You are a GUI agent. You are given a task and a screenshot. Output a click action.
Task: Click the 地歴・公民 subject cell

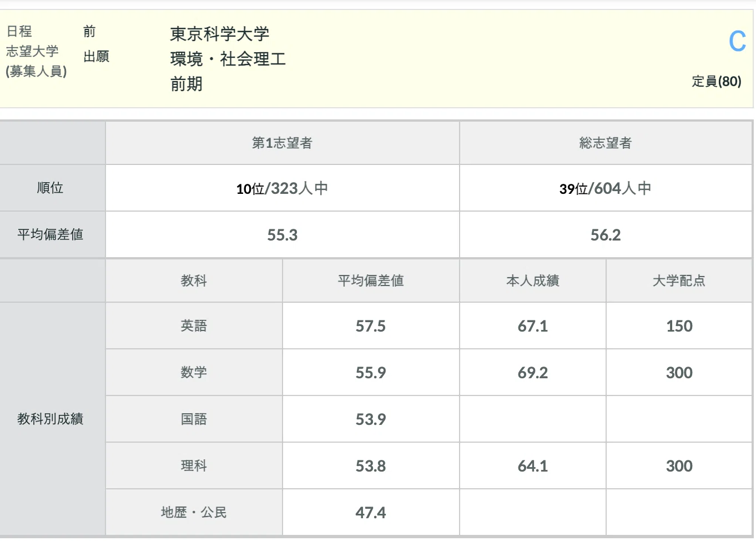(194, 512)
